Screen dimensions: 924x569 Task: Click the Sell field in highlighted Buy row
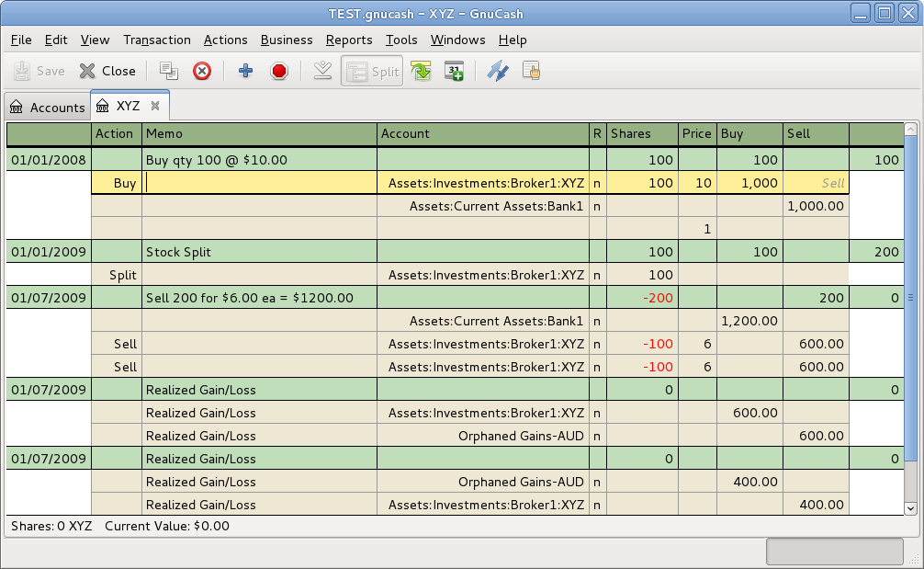[815, 183]
